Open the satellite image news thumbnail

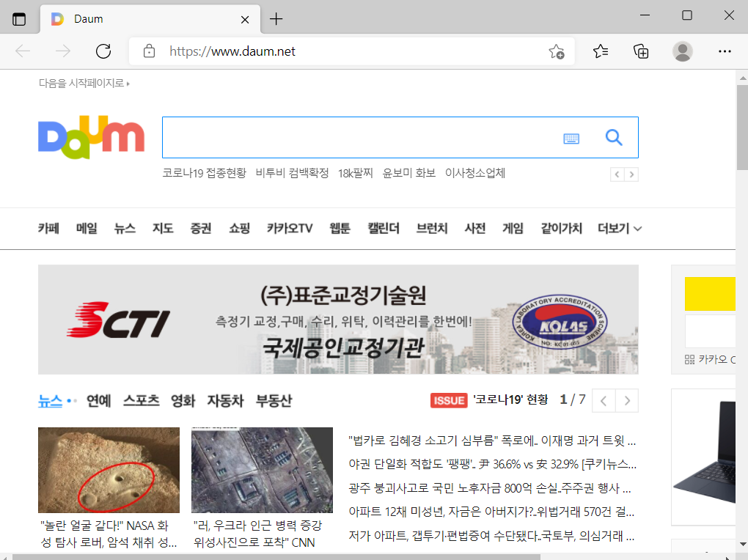[x=262, y=471]
